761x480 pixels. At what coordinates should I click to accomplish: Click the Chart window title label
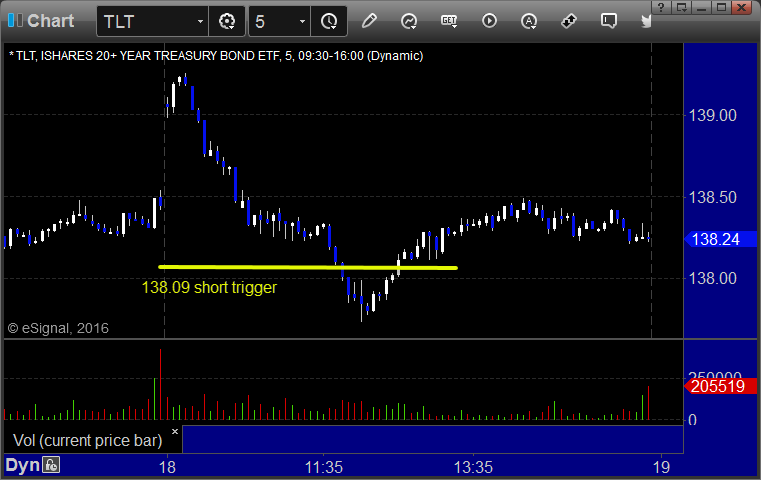pos(50,21)
